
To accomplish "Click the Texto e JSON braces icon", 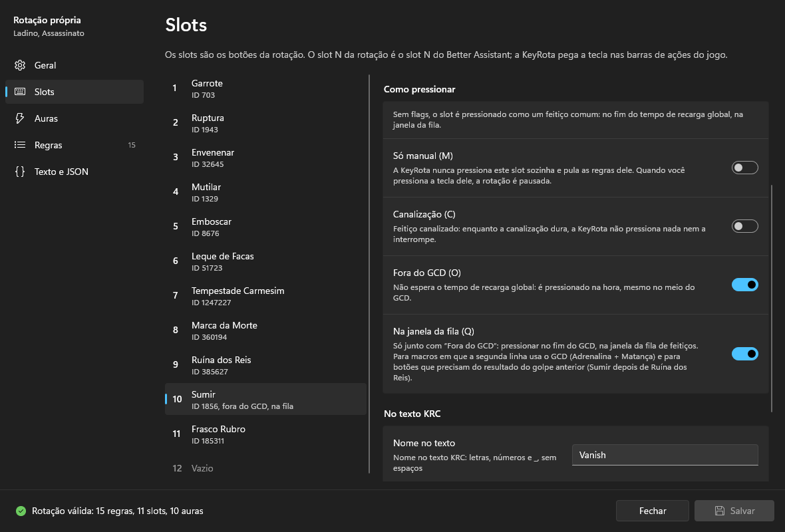I will 20,171.
